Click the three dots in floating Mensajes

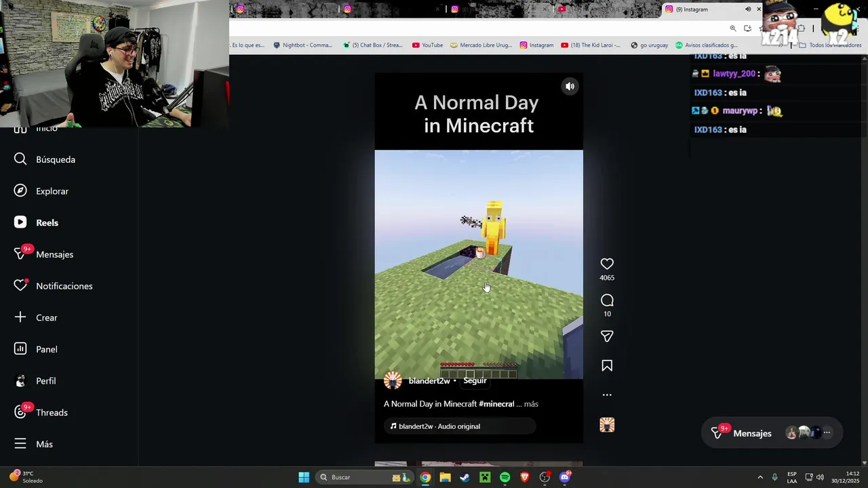827,432
